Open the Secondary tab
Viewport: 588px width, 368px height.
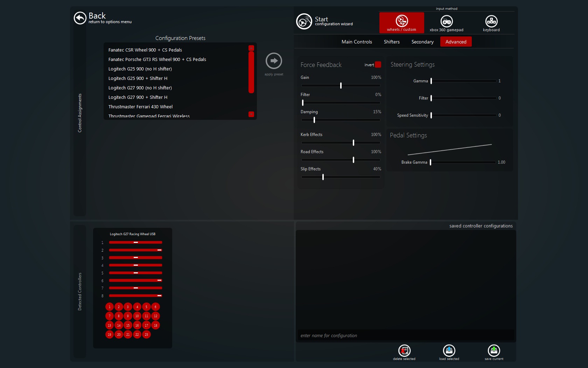[x=422, y=42]
